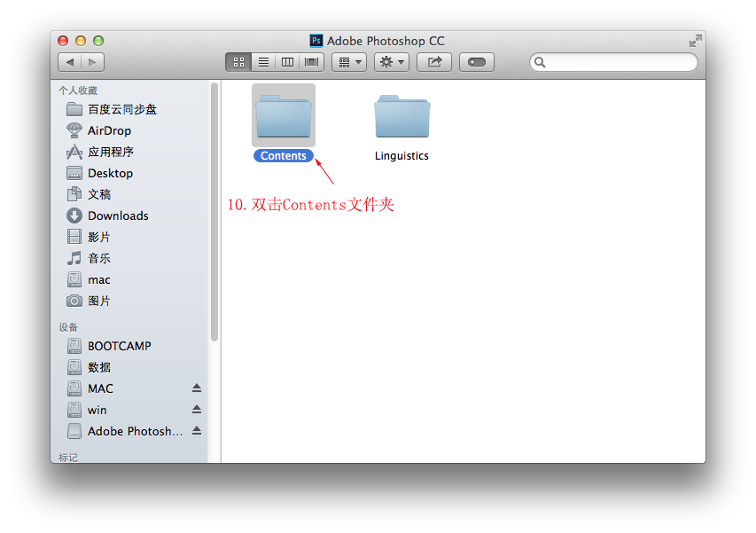Click the magnifier icon in the search field
The width and height of the screenshot is (756, 533).
click(540, 62)
